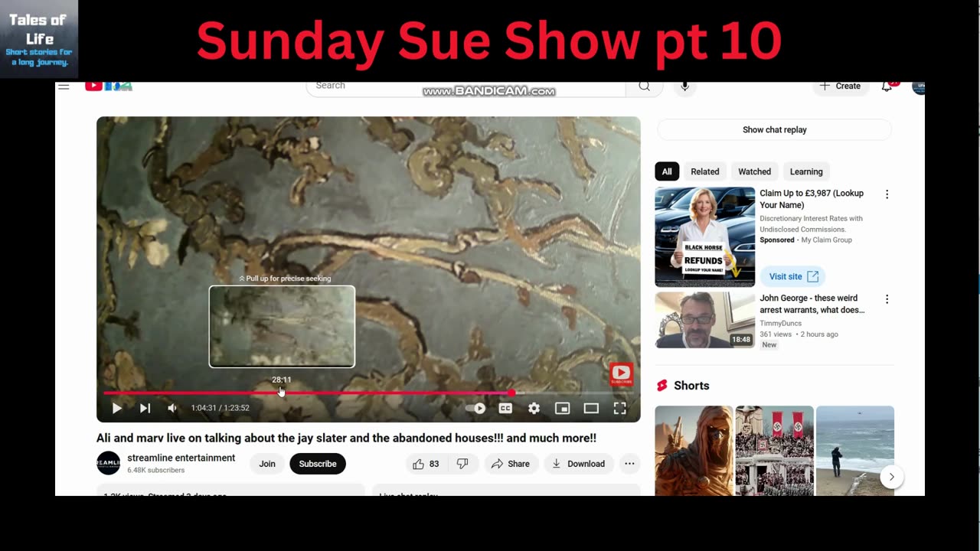Select the Learning filter chip
Image resolution: width=980 pixels, height=551 pixels.
tap(806, 172)
